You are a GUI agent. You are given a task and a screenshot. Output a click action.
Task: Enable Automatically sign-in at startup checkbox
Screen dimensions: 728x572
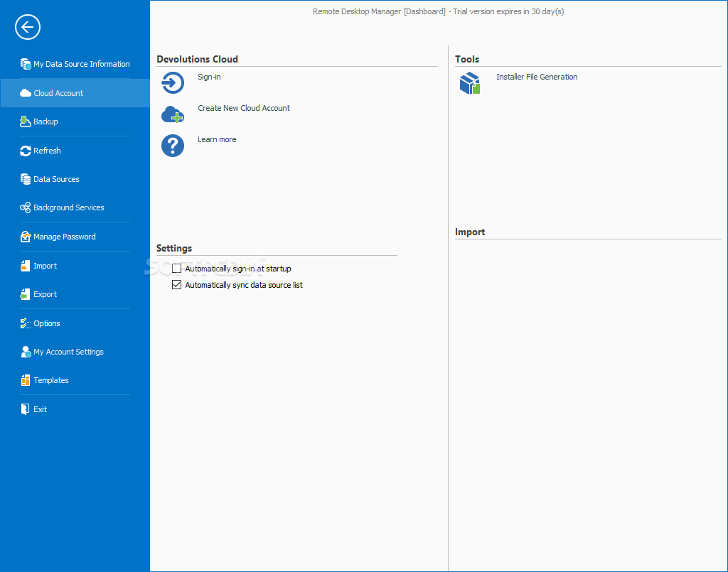point(176,268)
